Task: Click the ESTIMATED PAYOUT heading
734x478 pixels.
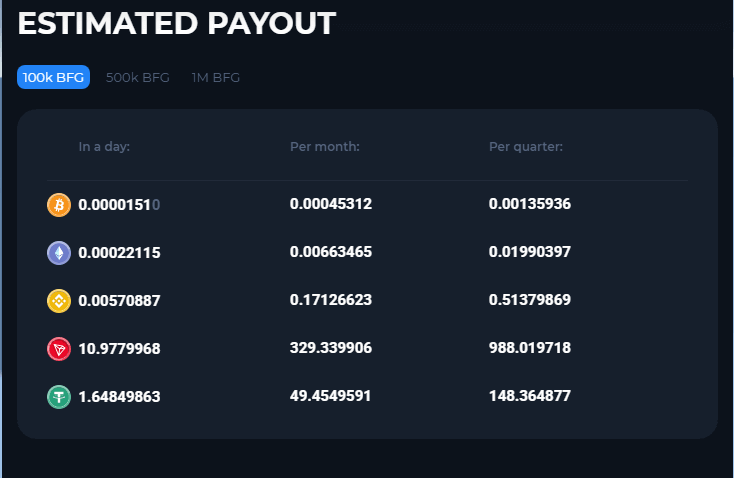Action: pos(177,23)
